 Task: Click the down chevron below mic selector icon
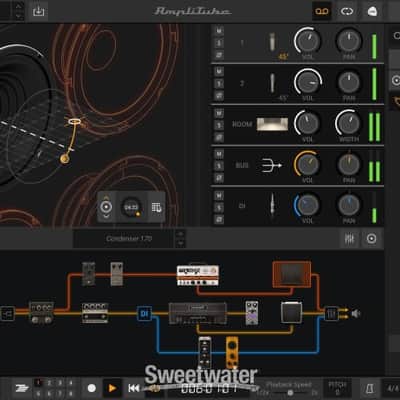(x=106, y=216)
